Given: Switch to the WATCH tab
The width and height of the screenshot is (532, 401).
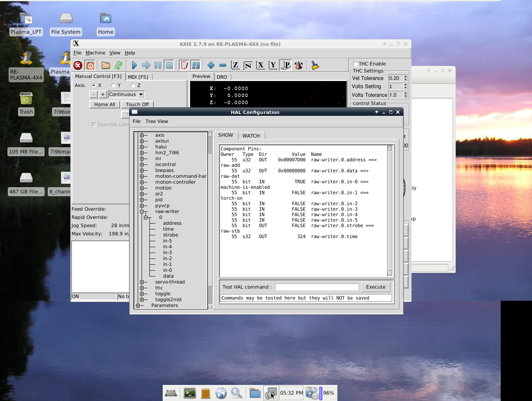Looking at the screenshot, I should 251,135.
